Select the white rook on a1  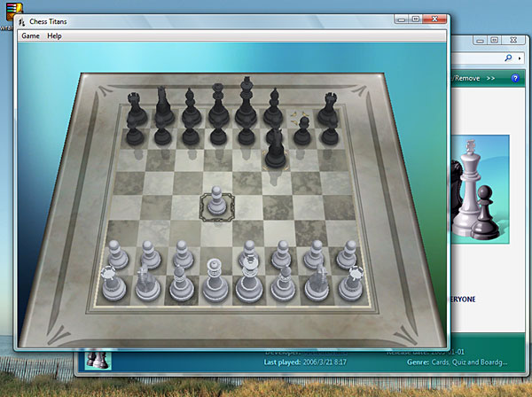coord(113,284)
